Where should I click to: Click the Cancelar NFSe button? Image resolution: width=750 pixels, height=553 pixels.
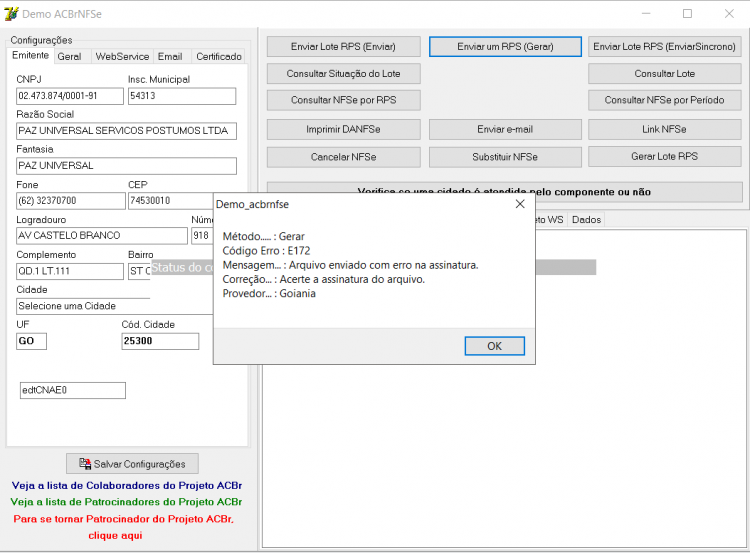coord(343,157)
